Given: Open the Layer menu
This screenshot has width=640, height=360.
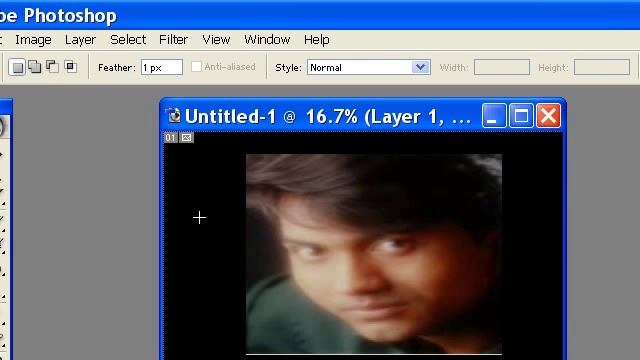Looking at the screenshot, I should point(80,40).
